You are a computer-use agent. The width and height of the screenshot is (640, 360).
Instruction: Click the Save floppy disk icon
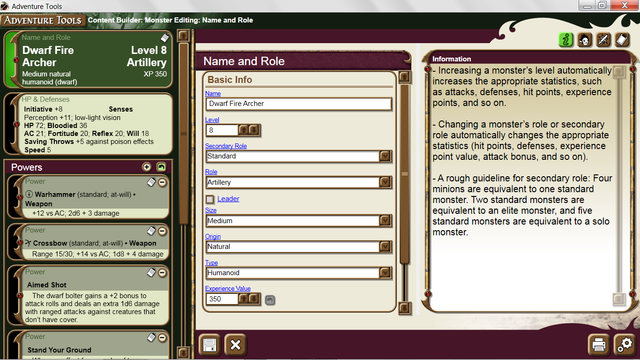[209, 345]
